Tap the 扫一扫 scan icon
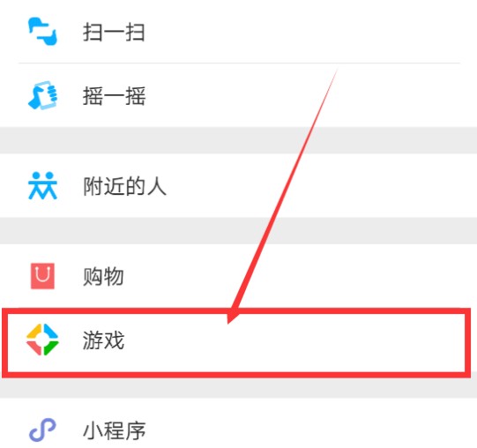 point(42,32)
